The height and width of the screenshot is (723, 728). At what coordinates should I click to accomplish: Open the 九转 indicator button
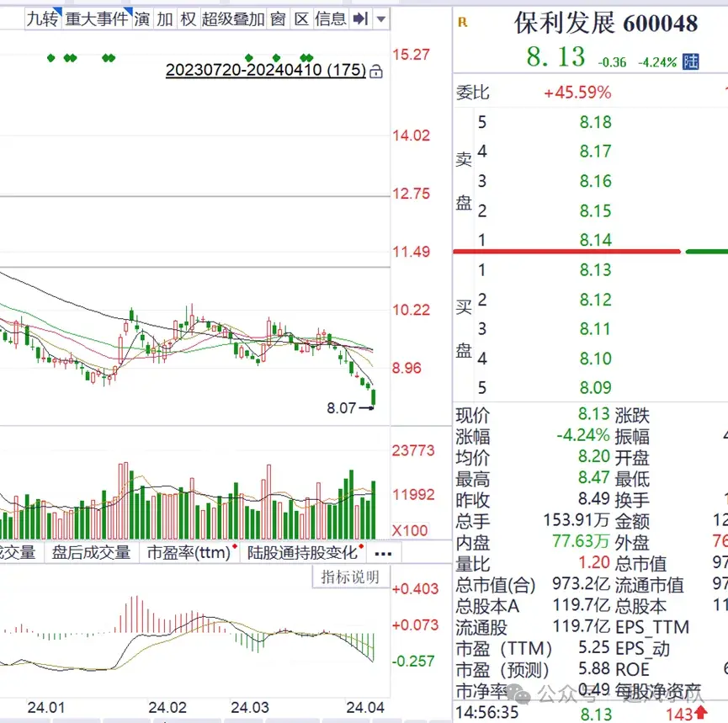coord(43,19)
